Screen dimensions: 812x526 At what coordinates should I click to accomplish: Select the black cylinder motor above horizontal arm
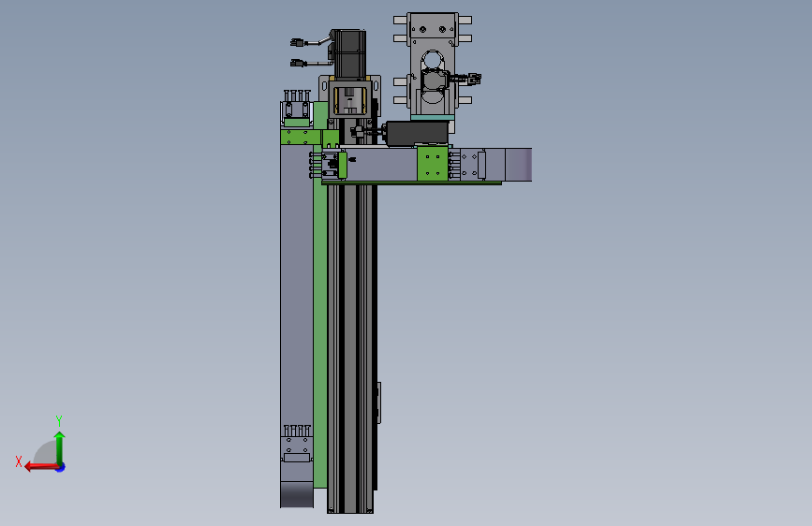417,134
